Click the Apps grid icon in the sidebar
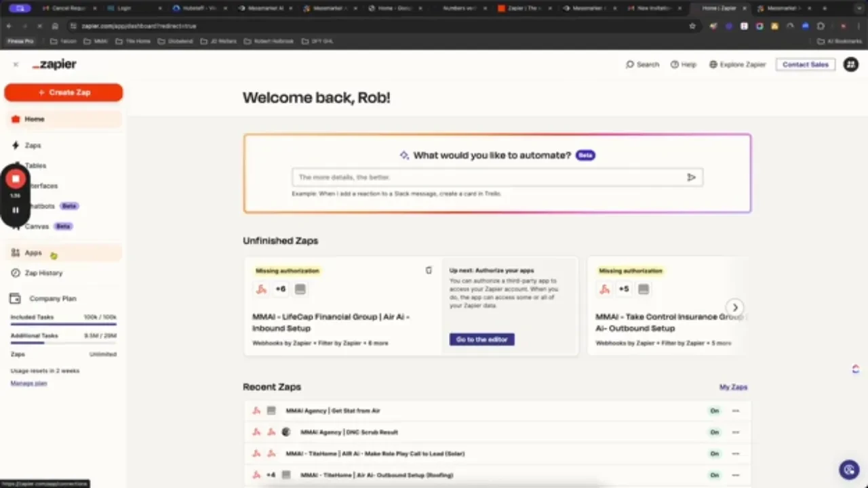Image resolution: width=868 pixels, height=488 pixels. (16, 253)
